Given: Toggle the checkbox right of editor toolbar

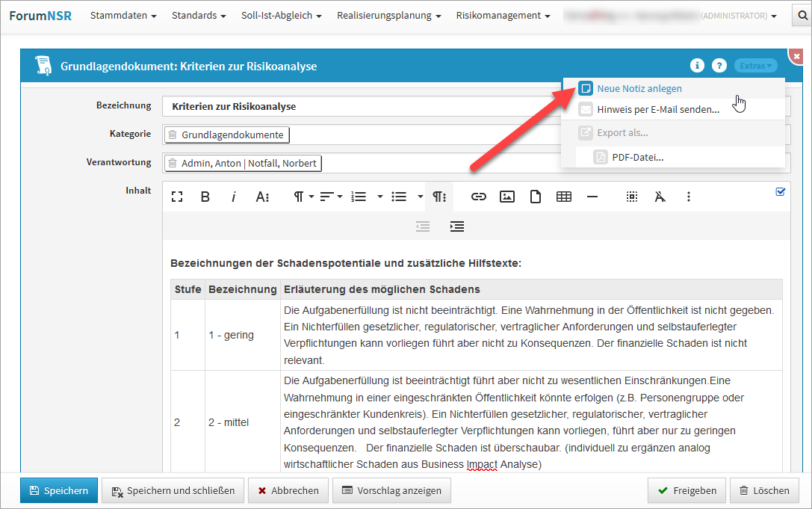Looking at the screenshot, I should click(x=781, y=191).
